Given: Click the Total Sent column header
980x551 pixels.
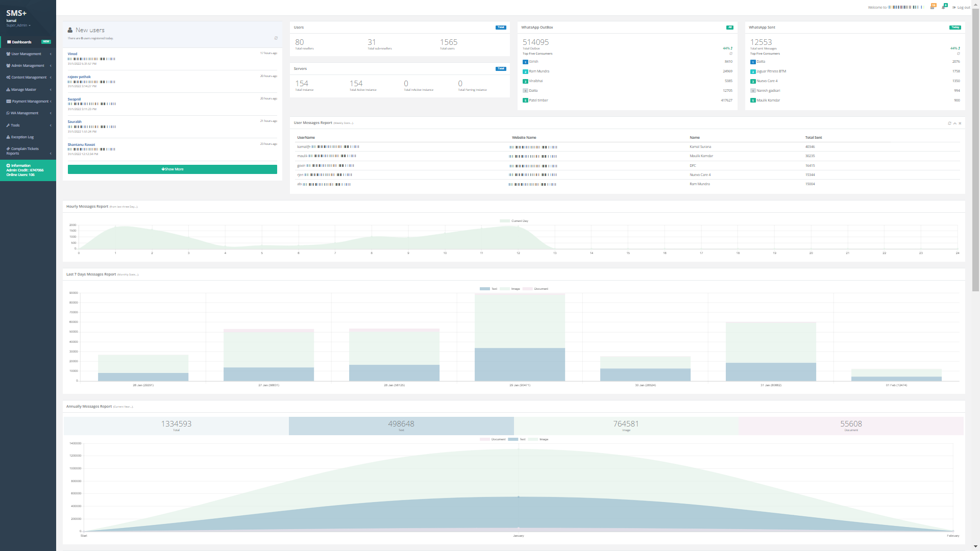Looking at the screenshot, I should pyautogui.click(x=814, y=138).
